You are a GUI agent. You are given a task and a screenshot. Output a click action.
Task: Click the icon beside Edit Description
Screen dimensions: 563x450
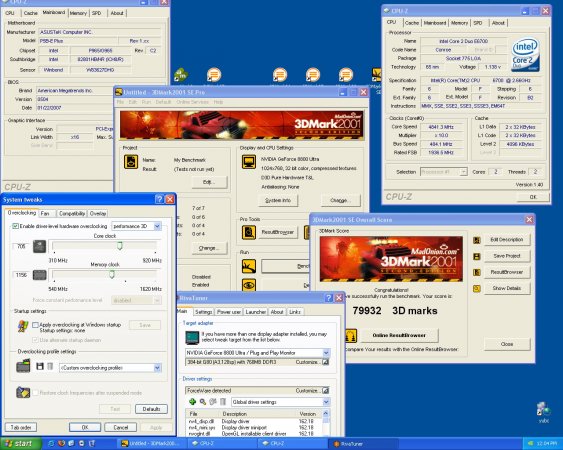pyautogui.click(x=477, y=240)
